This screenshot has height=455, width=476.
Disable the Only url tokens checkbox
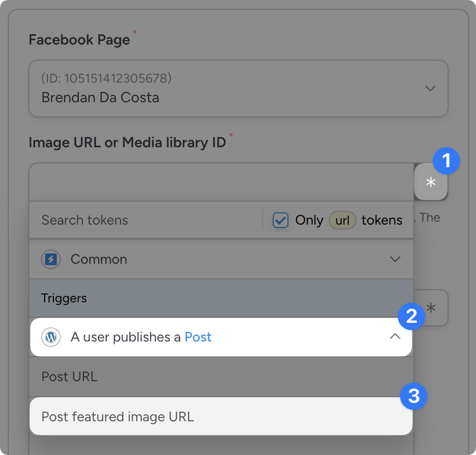[x=280, y=220]
